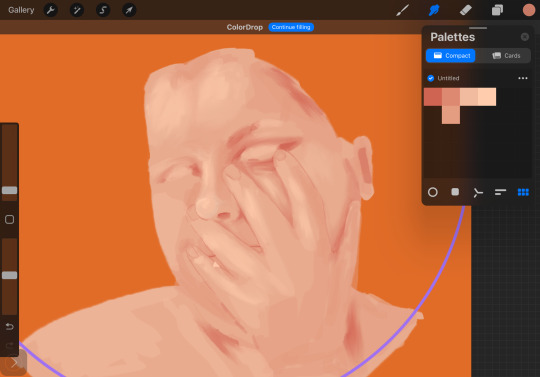540x377 pixels.
Task: Pick the second salmon swatch
Action: coord(451,97)
